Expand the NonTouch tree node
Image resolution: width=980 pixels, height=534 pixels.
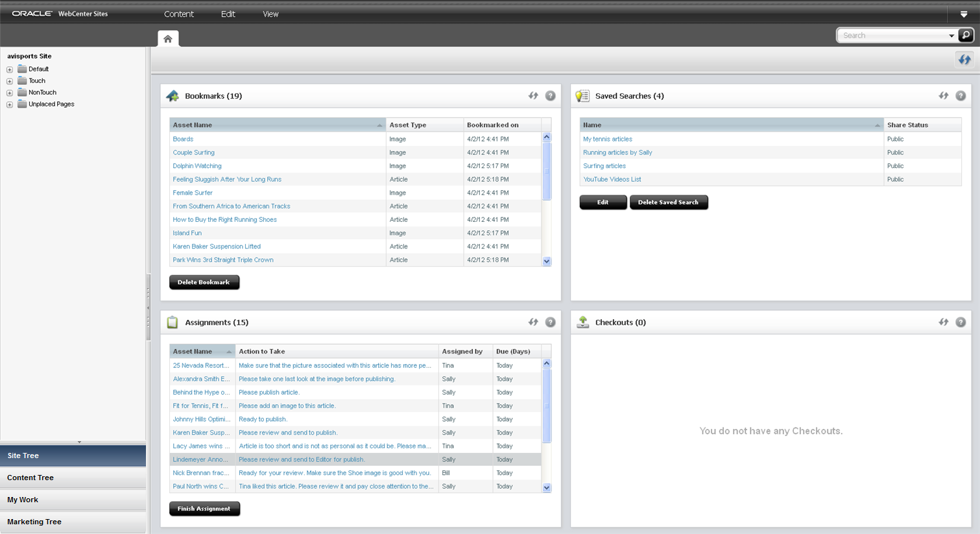[x=10, y=93]
